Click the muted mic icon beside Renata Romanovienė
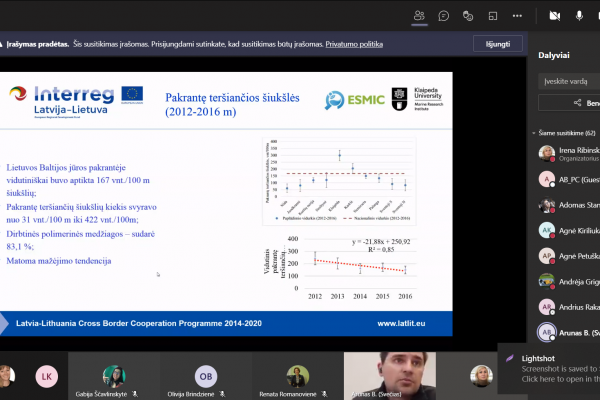Viewport: 600px width, 400px height. pos(324,394)
